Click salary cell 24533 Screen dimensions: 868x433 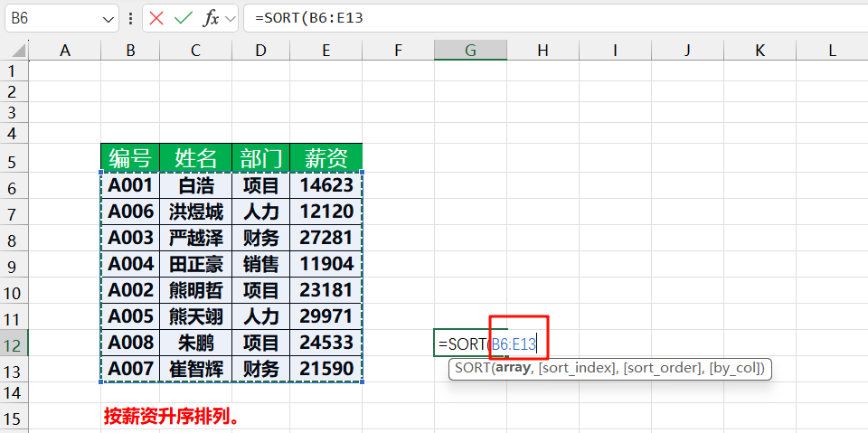coord(326,343)
